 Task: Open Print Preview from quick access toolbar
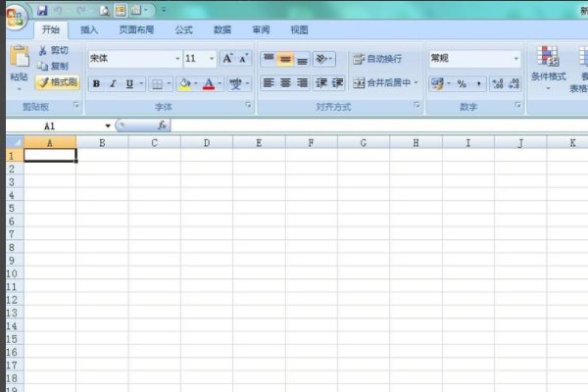click(105, 11)
